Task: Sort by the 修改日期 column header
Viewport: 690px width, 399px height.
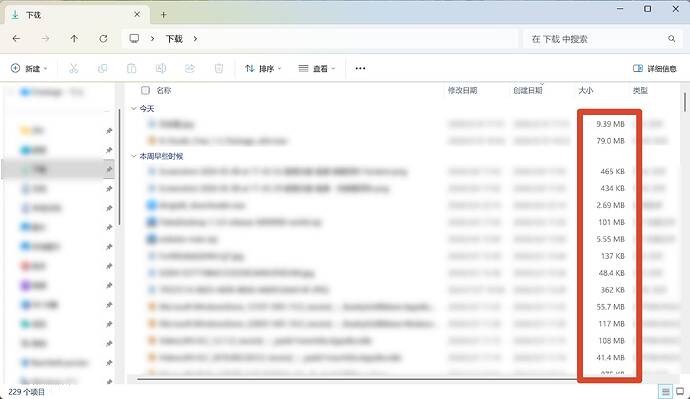Action: coord(462,90)
